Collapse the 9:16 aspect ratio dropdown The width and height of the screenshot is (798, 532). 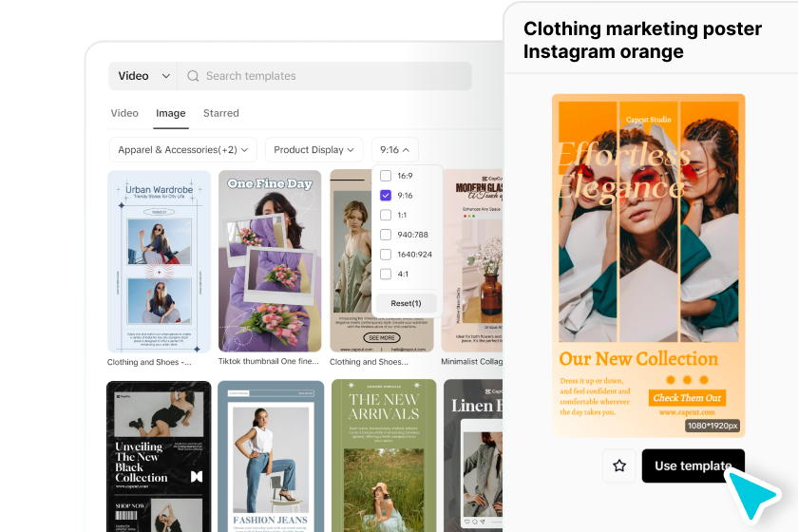[395, 150]
